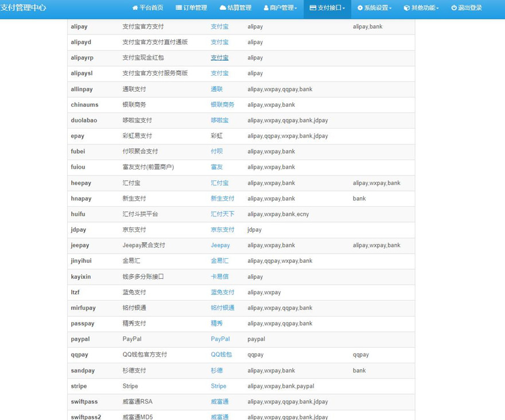Open the blue 蓝兔支付 link

tap(223, 292)
